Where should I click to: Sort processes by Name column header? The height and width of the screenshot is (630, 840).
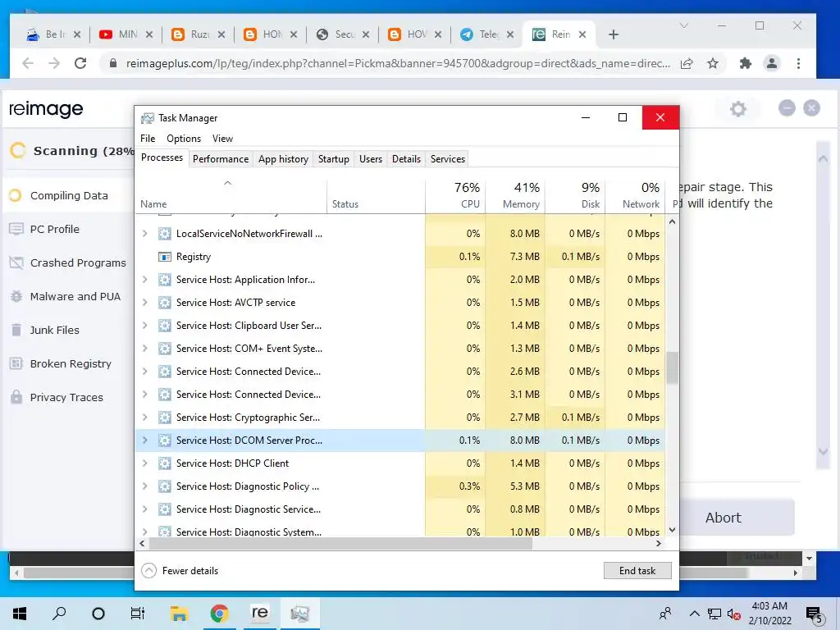(231, 195)
